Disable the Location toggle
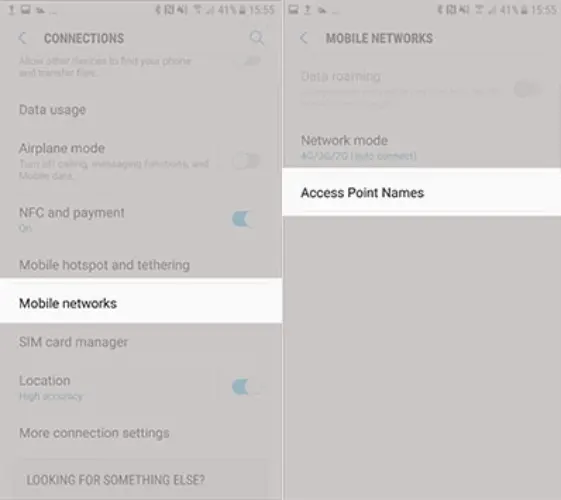Image resolution: width=561 pixels, height=500 pixels. click(x=244, y=387)
